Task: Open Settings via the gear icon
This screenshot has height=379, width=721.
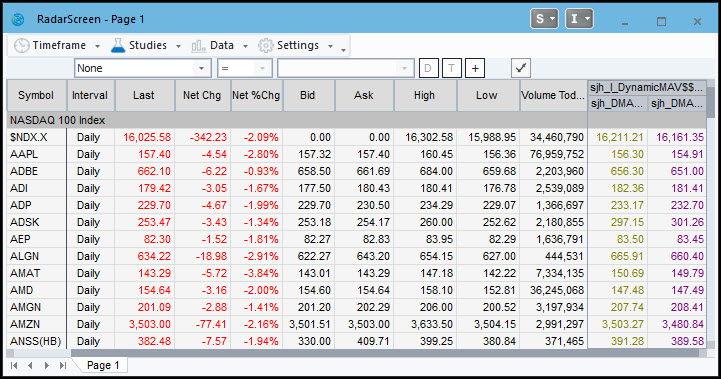Action: [265, 46]
